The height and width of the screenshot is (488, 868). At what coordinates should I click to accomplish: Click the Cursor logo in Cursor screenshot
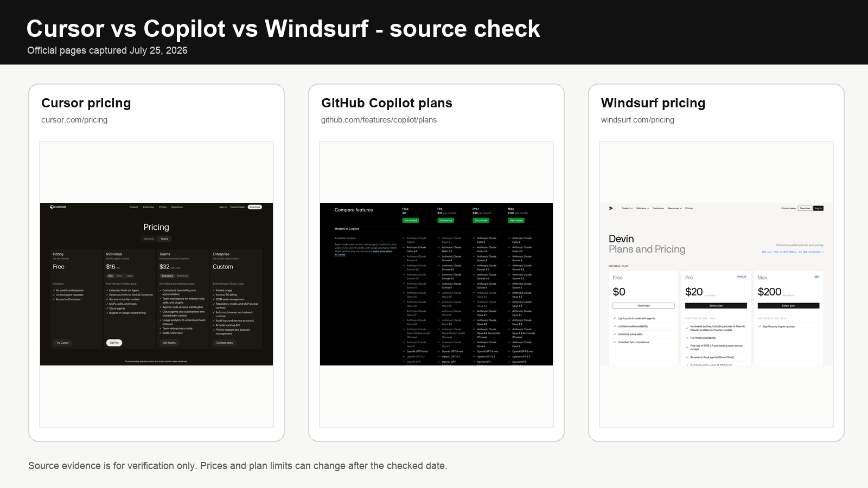click(58, 207)
